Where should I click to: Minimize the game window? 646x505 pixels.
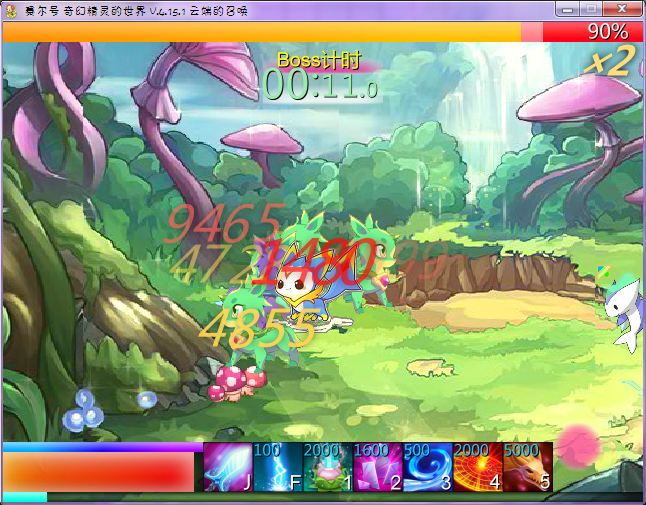click(567, 9)
